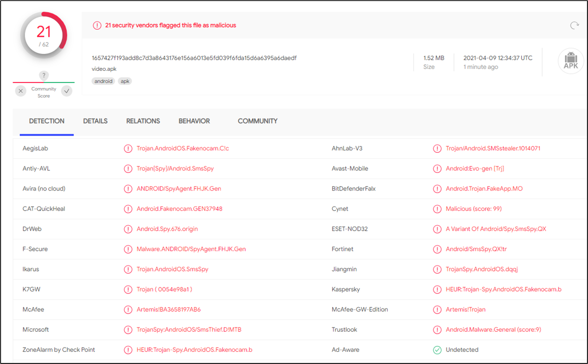Click Android.Fakenocam.GEN37948 result
The image size is (588, 364).
[x=179, y=209]
